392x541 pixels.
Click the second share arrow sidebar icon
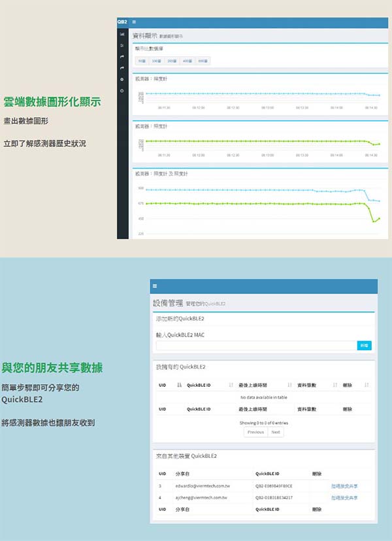click(122, 68)
